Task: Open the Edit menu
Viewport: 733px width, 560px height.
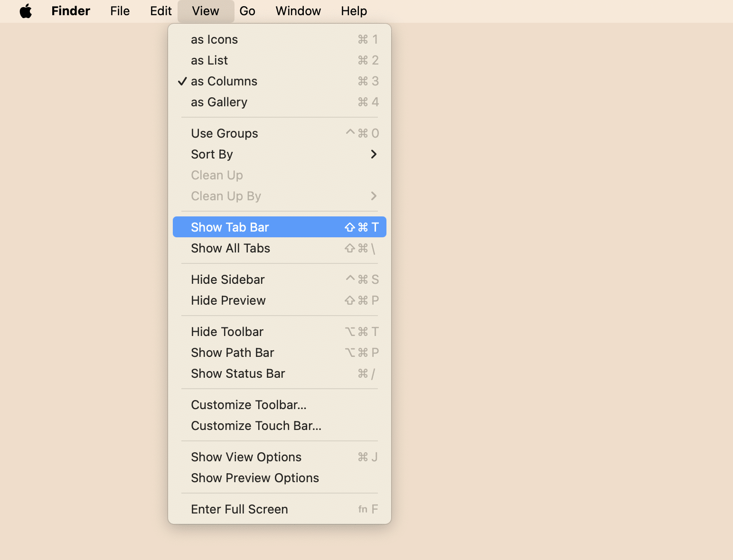Action: [x=160, y=11]
